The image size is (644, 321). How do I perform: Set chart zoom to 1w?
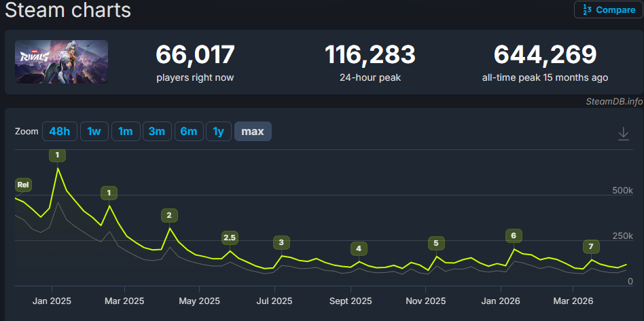94,132
